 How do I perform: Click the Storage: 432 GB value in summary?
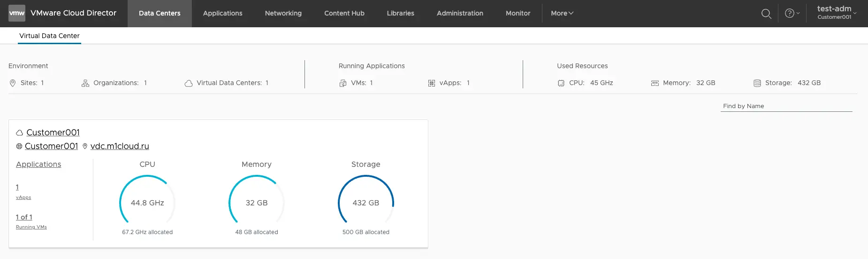809,83
